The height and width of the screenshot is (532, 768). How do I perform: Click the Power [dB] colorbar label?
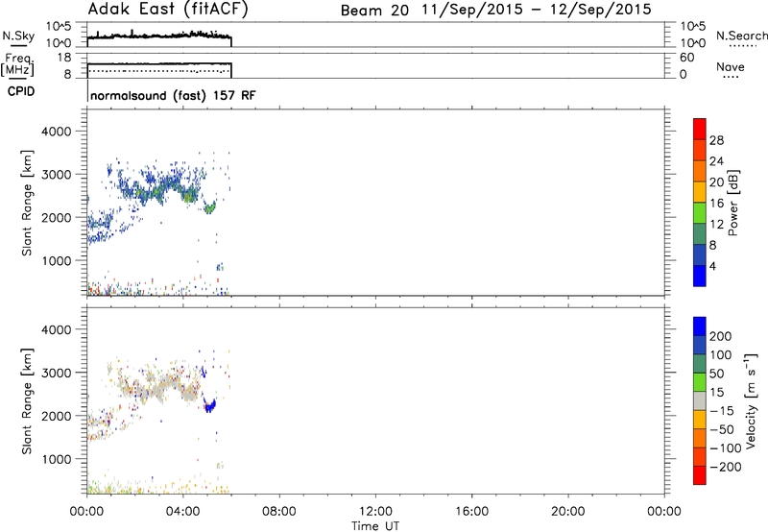point(732,203)
